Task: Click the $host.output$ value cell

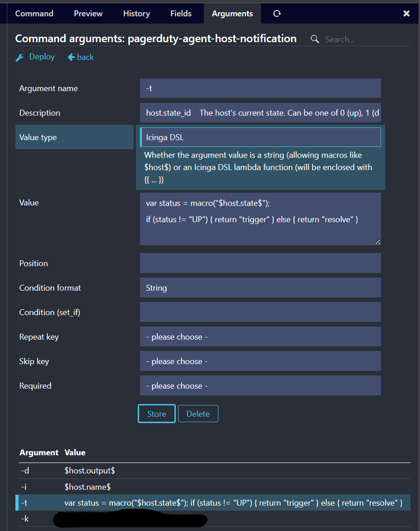Action: click(90, 471)
